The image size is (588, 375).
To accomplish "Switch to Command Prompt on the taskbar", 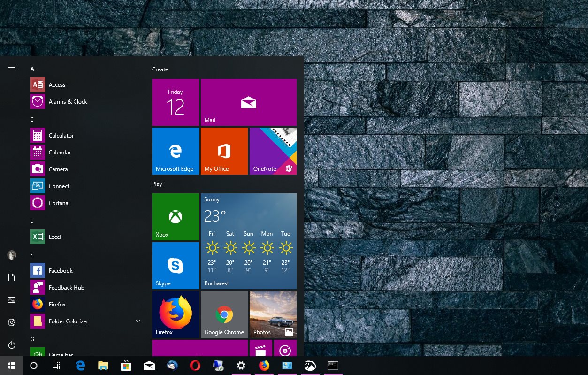I will point(333,366).
